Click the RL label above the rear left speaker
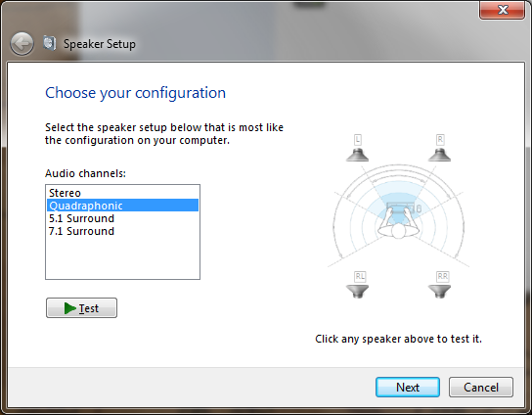The image size is (532, 415). (360, 276)
